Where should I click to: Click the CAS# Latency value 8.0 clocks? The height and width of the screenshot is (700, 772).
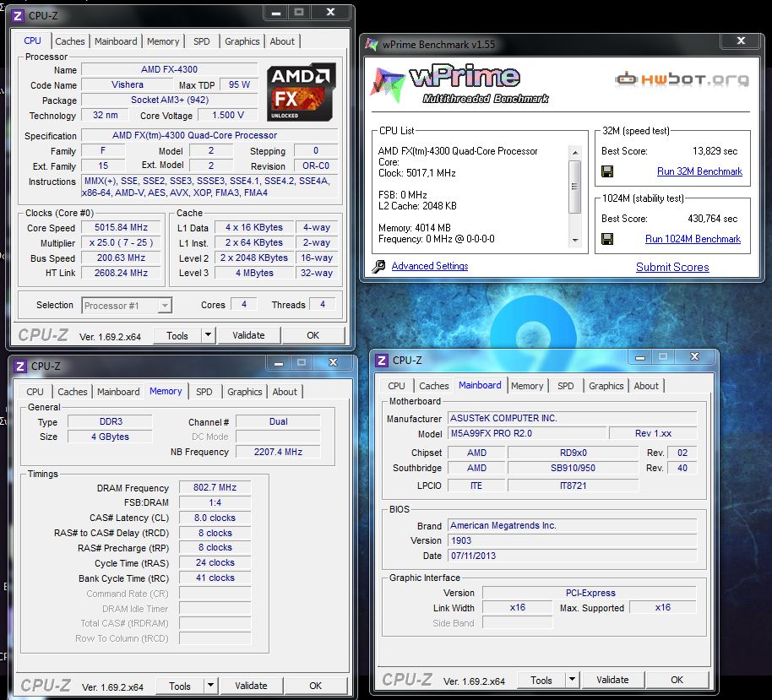coord(215,518)
